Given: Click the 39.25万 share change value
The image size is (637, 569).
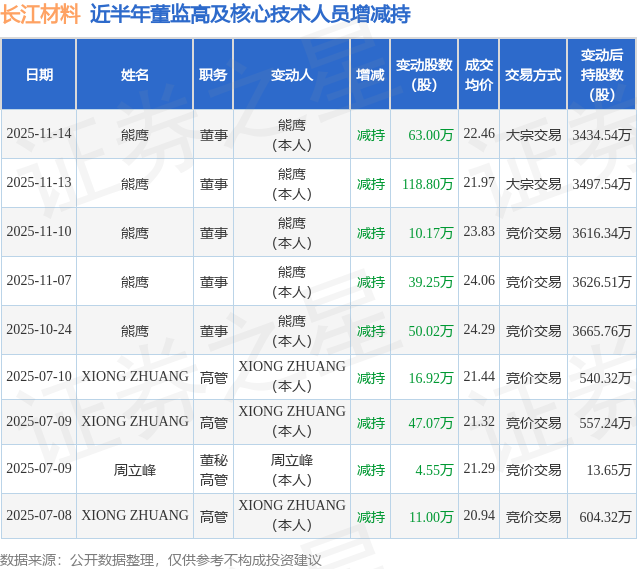Looking at the screenshot, I should pos(431,282).
